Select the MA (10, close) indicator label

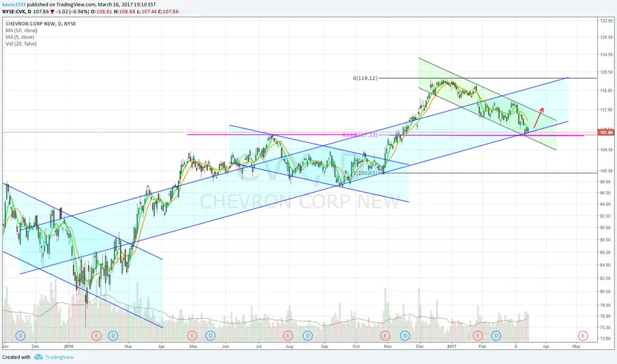click(x=22, y=30)
